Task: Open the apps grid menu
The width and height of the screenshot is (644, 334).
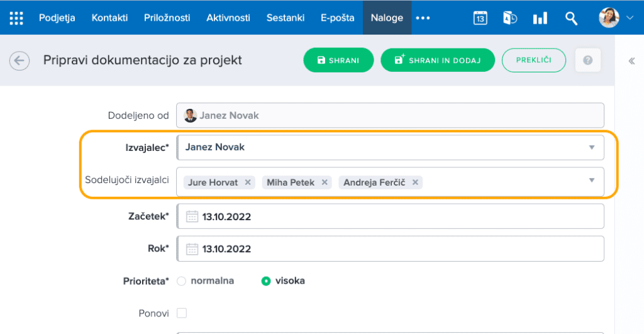Action: point(16,18)
